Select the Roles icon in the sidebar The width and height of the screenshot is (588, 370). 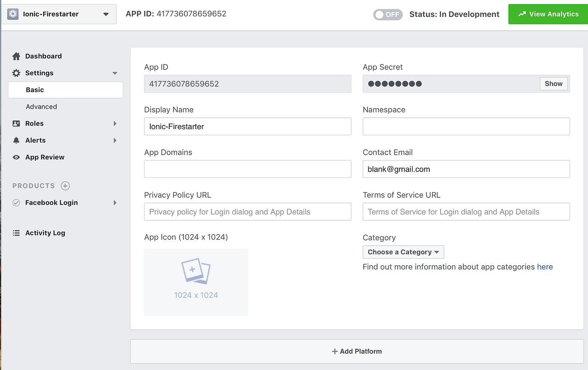coord(16,123)
